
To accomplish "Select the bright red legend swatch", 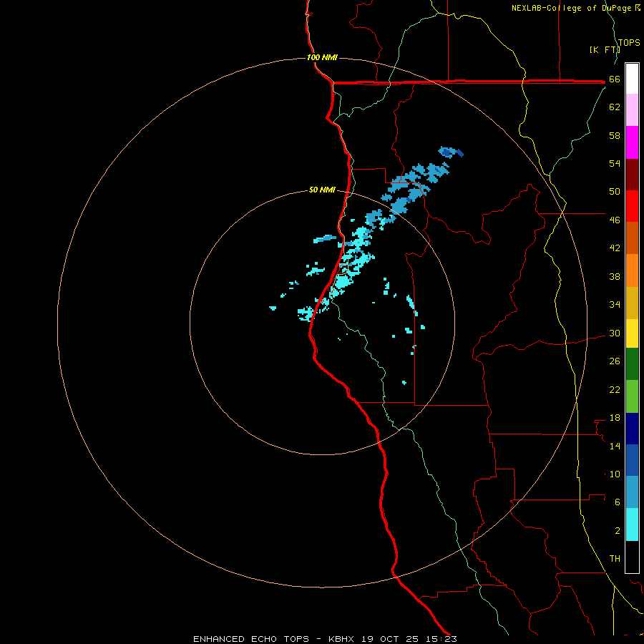I will [632, 206].
